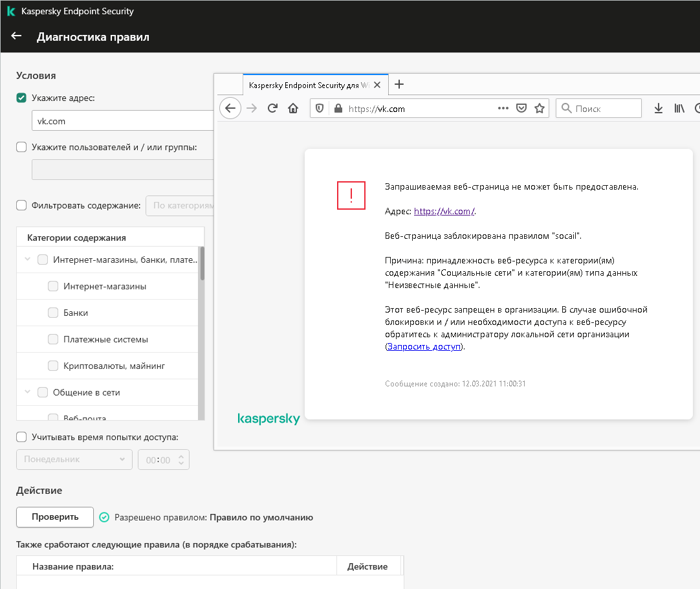Uncheck the Укажите адрес checkbox
Screen dimensions: 700x589
[x=21, y=98]
